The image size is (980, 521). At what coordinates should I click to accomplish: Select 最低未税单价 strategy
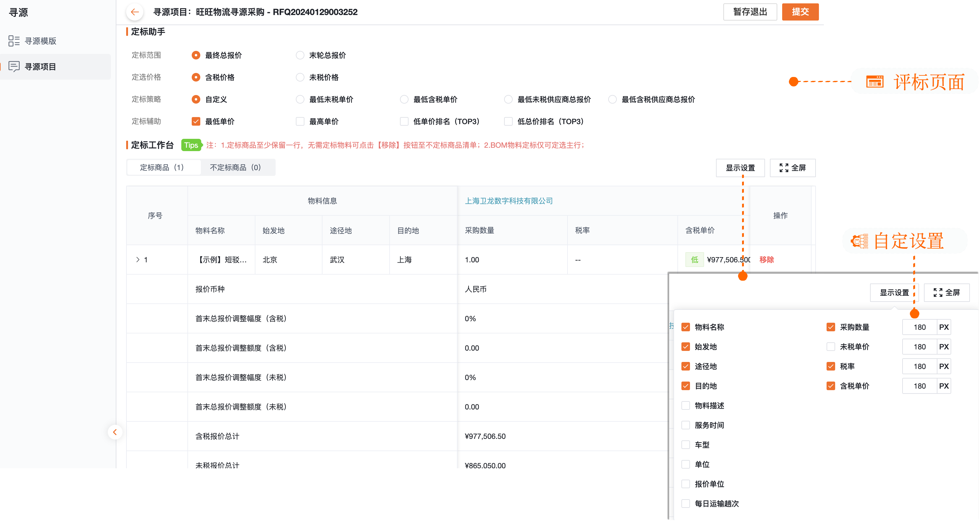point(300,99)
